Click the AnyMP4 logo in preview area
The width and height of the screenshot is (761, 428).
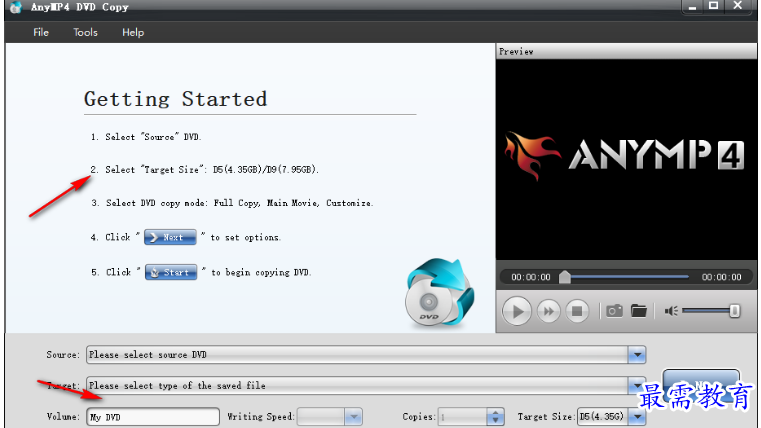coord(624,155)
